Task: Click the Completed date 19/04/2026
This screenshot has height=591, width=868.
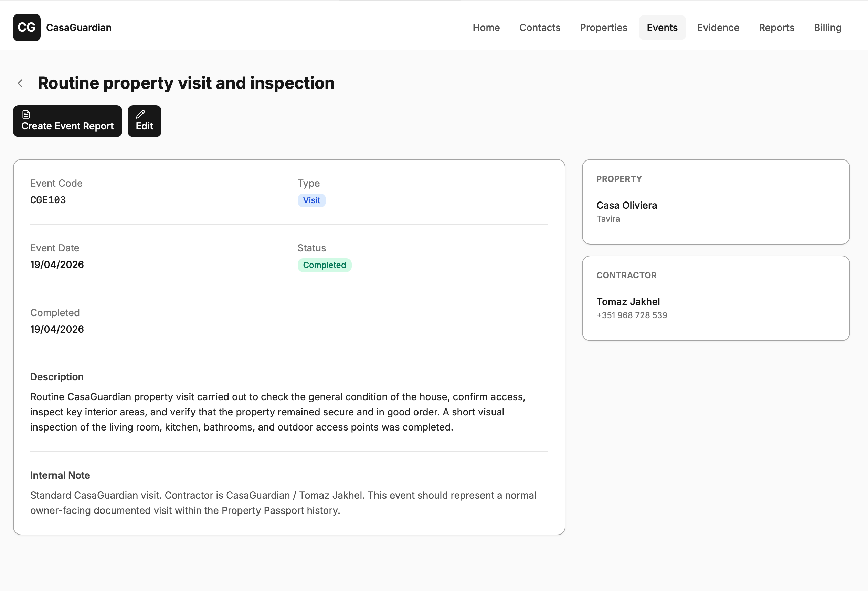Action: [x=57, y=329]
